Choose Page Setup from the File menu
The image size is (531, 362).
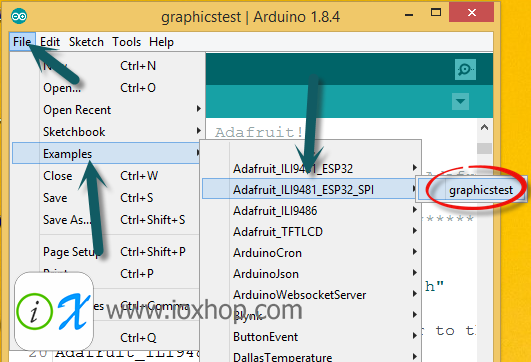pyautogui.click(x=106, y=252)
